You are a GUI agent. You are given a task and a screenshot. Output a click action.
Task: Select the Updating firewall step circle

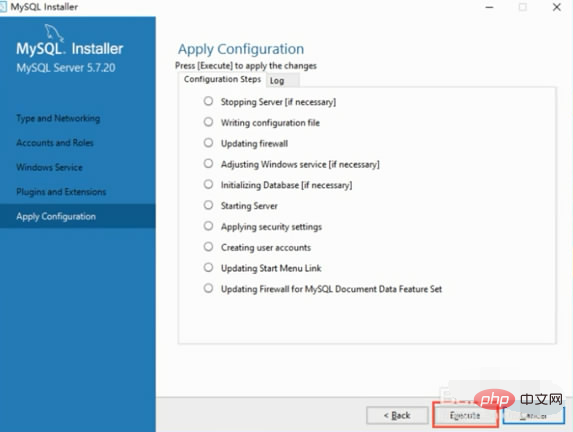[208, 143]
